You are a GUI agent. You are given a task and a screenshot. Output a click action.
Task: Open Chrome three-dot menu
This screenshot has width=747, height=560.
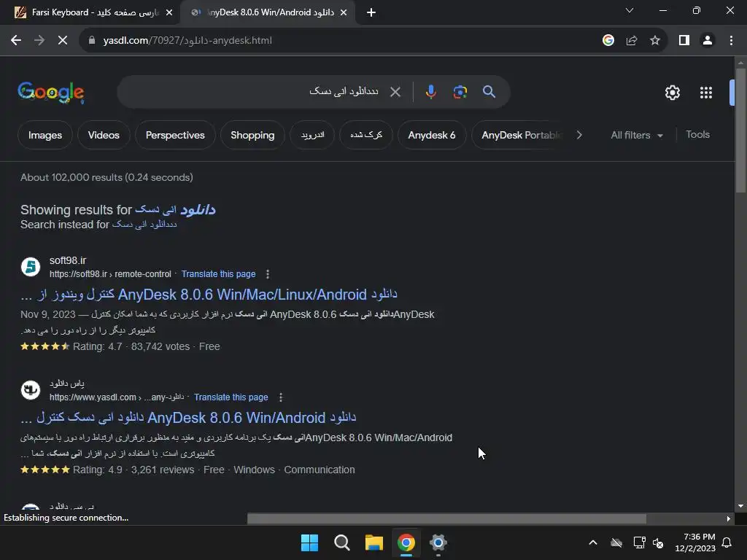[x=731, y=41]
